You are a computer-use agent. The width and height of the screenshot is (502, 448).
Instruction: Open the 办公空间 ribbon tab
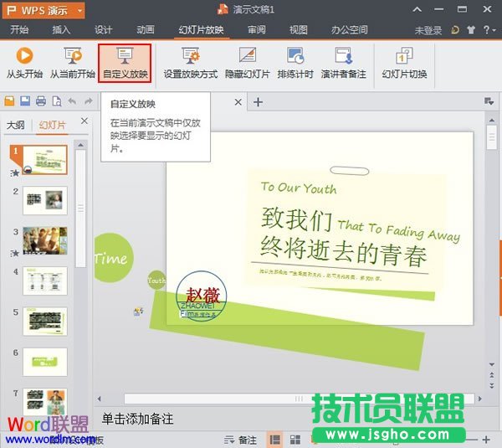349,30
